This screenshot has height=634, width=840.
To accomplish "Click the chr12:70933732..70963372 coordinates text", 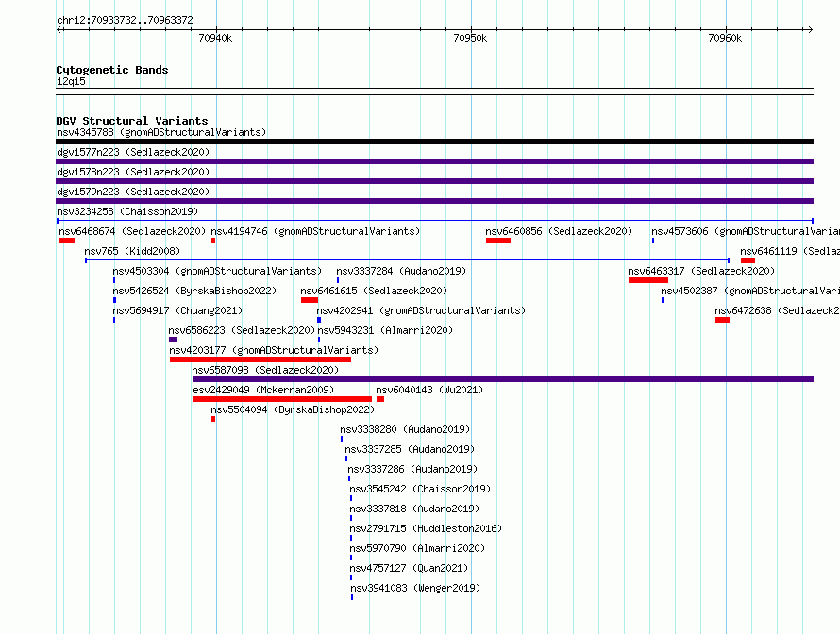I will (125, 20).
